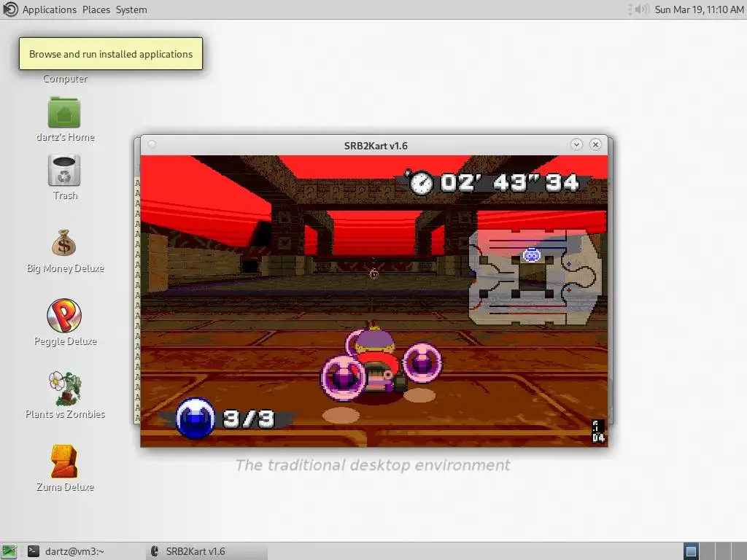Select the Big Money Deluxe icon

click(64, 244)
